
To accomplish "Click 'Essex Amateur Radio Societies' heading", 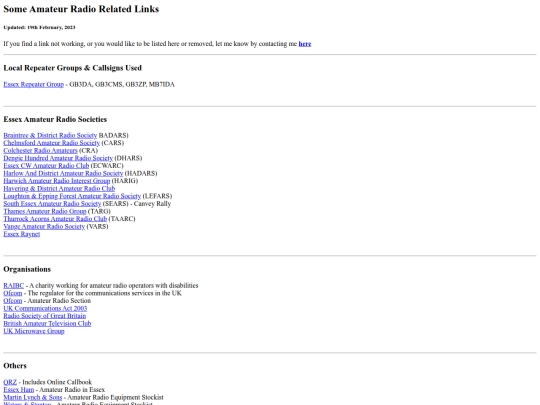I will click(x=55, y=119).
